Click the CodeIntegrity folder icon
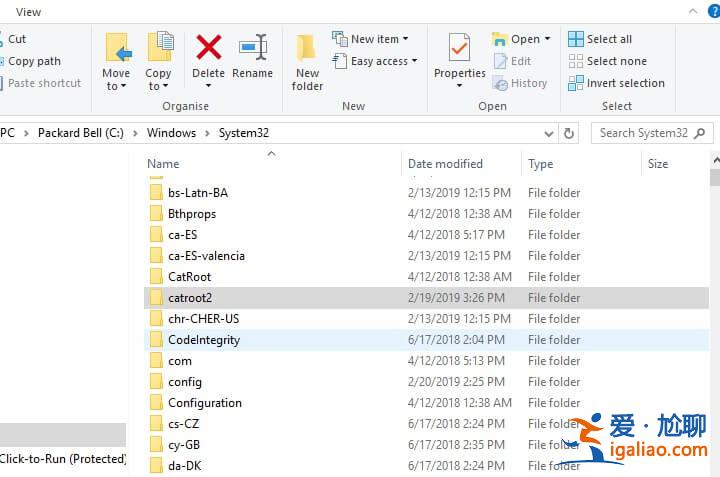Screen dimensions: 720x477 (x=156, y=340)
